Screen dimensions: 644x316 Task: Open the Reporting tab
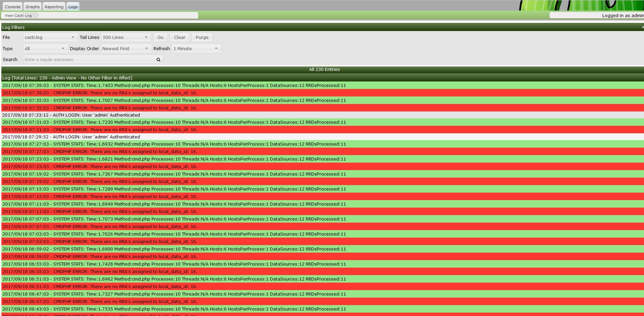54,6
